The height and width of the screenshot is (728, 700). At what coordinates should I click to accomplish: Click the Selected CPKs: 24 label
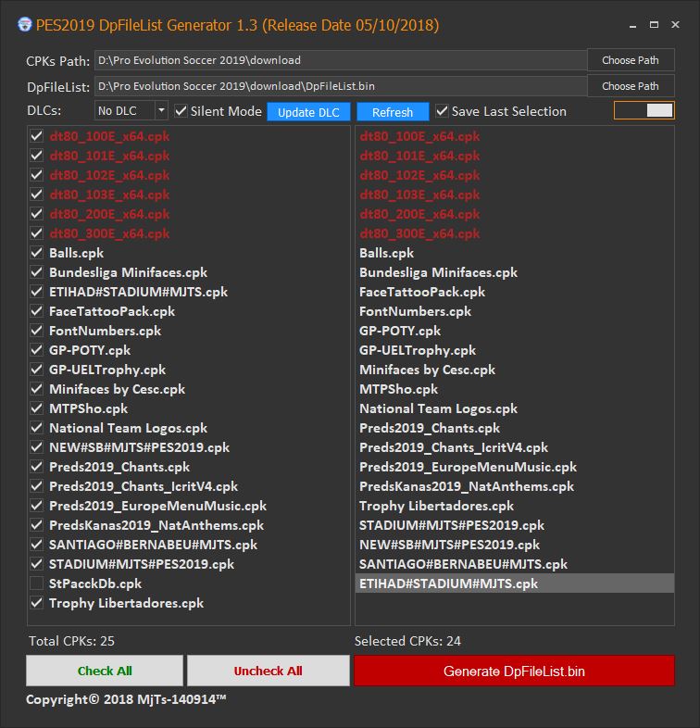pos(407,641)
